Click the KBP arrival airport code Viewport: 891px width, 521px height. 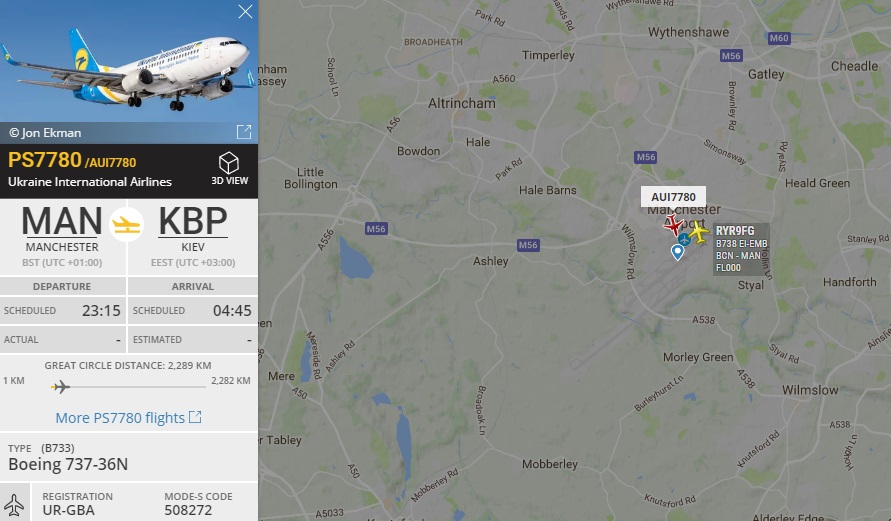tap(193, 221)
